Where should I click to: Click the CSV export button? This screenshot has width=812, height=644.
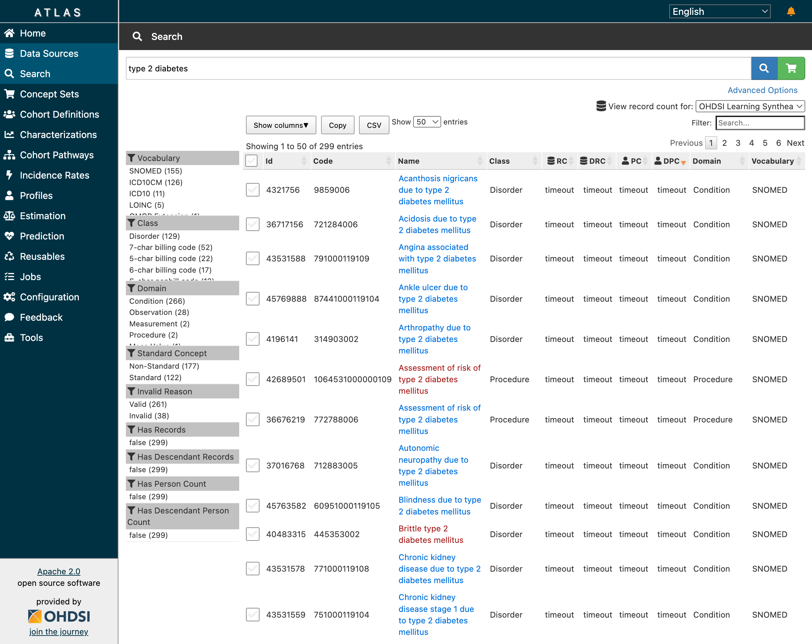tap(374, 125)
